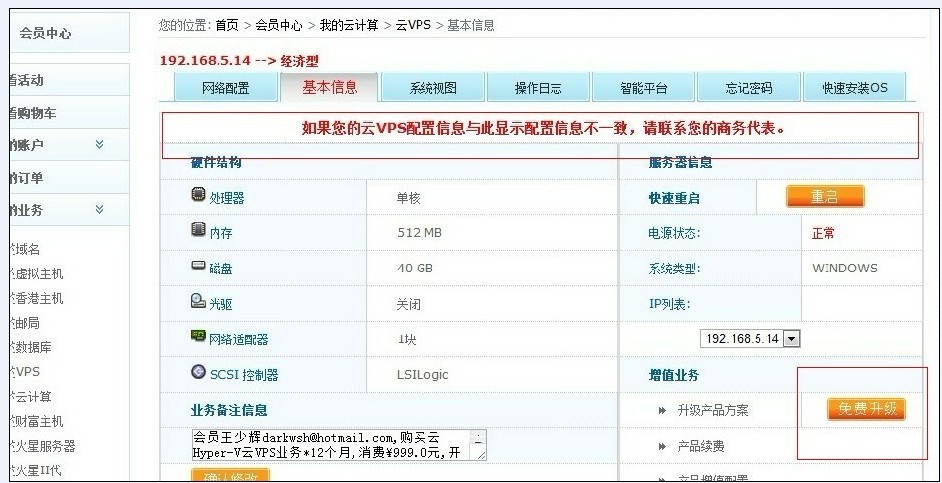
Task: Open the 系统视图 tab
Action: pyautogui.click(x=433, y=88)
